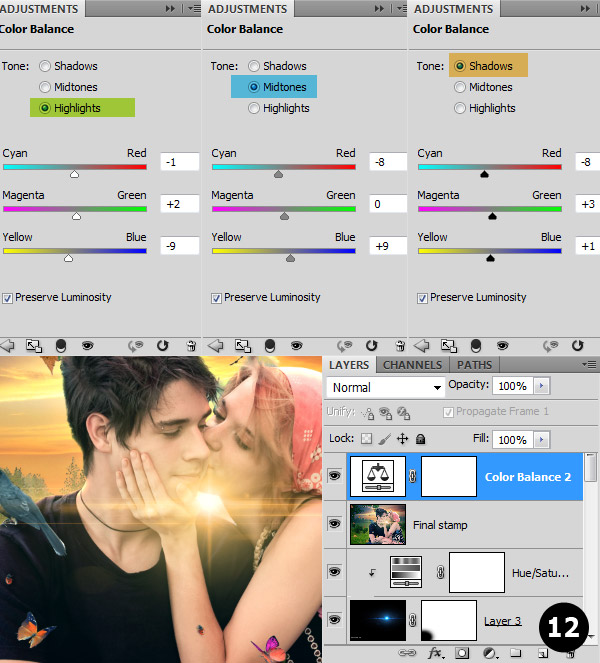This screenshot has height=663, width=600.
Task: Click Cyan-Red value field showing -1
Action: (x=179, y=162)
